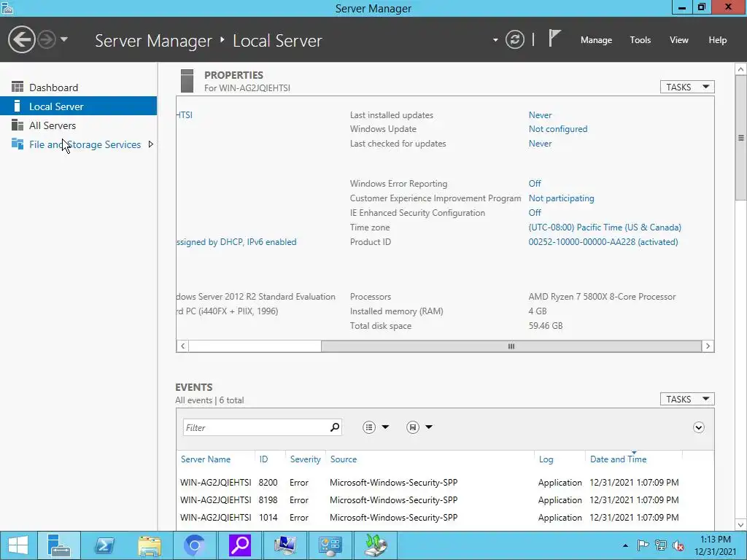The image size is (747, 560).
Task: Go back with the Back arrow button
Action: pyautogui.click(x=21, y=39)
